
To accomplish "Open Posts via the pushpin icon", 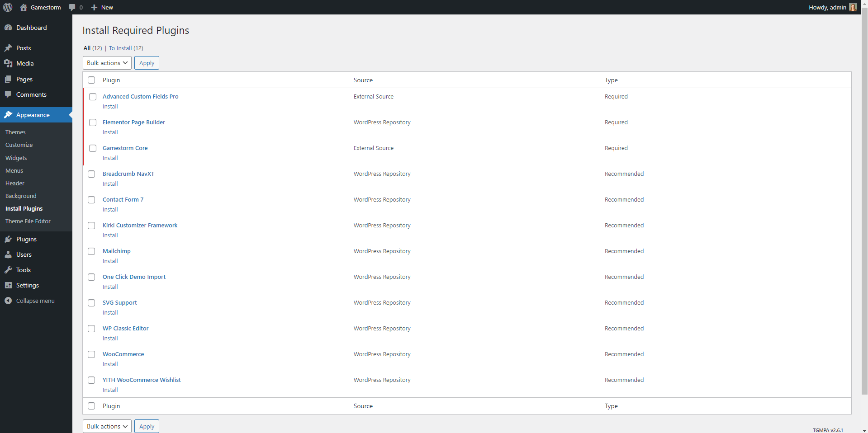I will point(8,48).
